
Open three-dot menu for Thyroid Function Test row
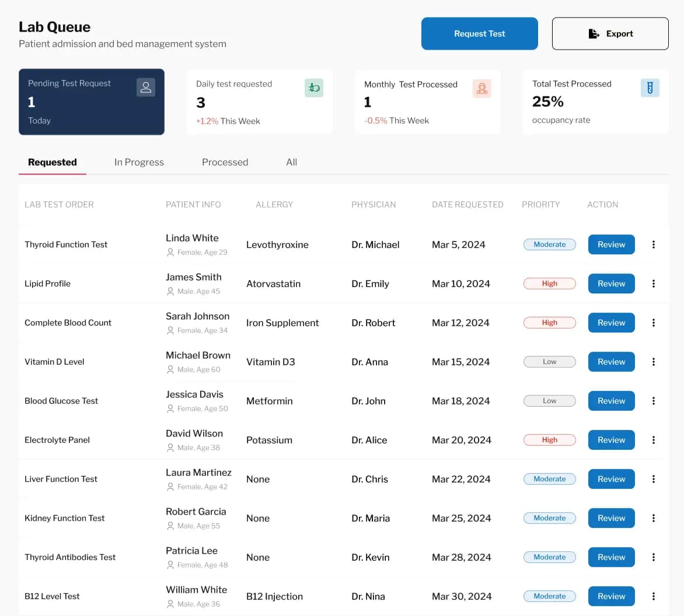[653, 244]
